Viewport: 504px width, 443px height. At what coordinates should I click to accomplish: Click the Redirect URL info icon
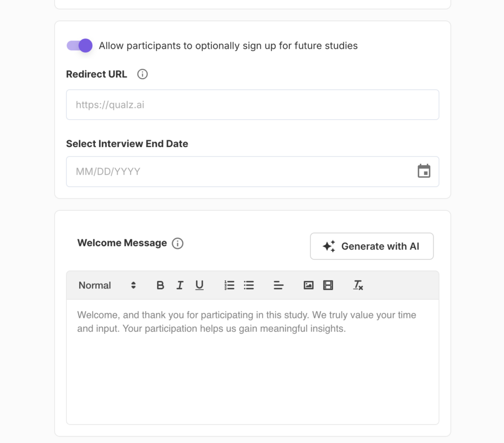(142, 74)
